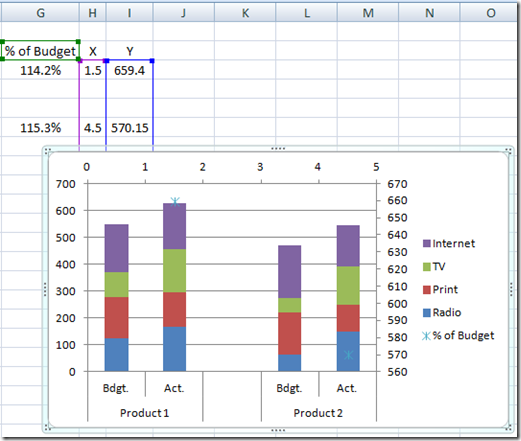Select column O header

[x=490, y=13]
